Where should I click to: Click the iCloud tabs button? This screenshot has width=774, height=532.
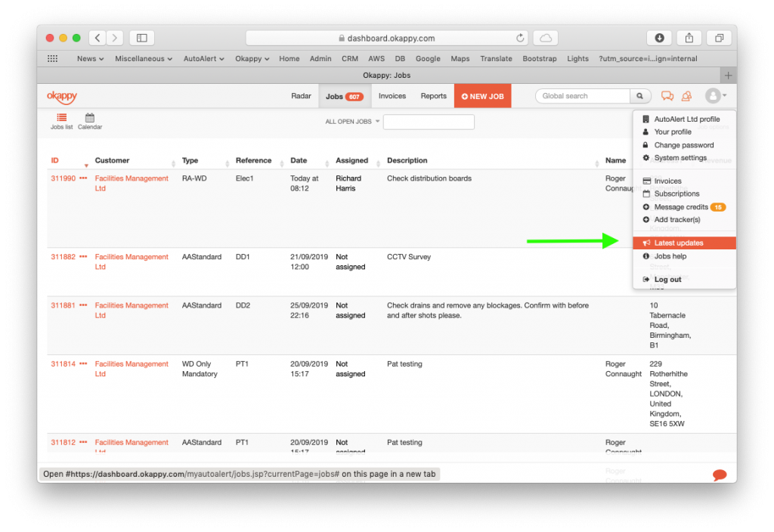(546, 38)
